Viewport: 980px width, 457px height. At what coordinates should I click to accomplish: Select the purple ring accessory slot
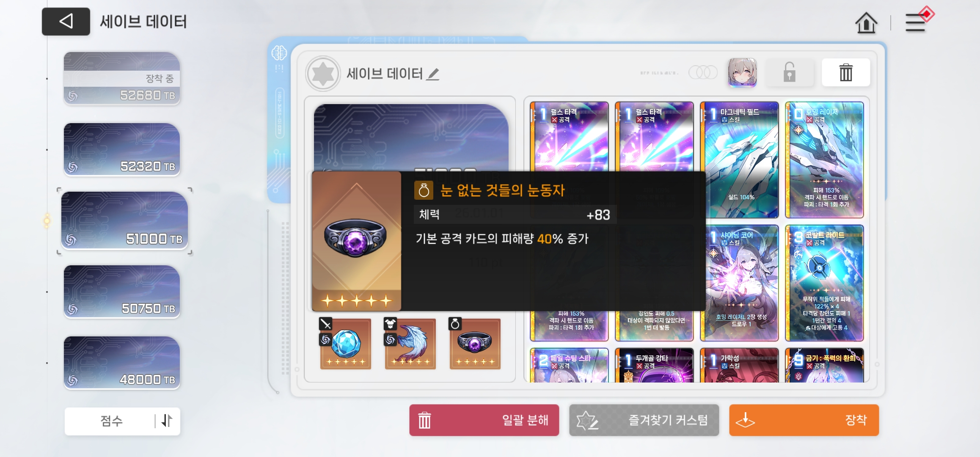point(475,344)
